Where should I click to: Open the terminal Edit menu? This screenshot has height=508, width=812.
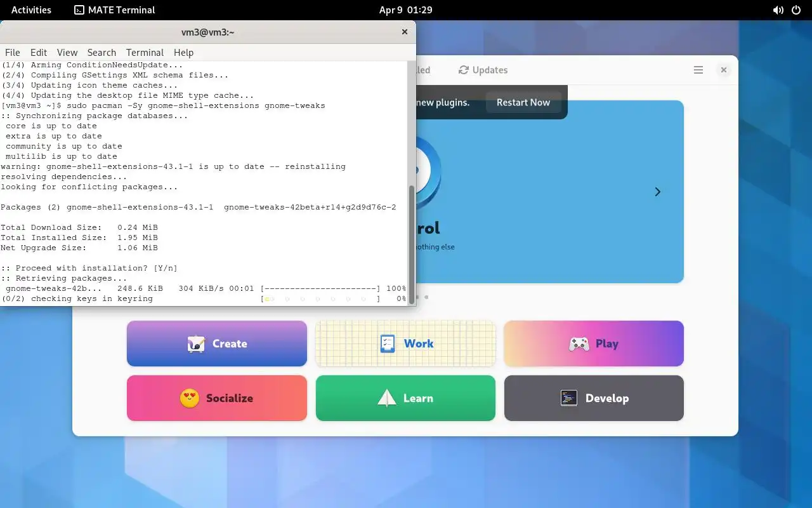coord(39,53)
